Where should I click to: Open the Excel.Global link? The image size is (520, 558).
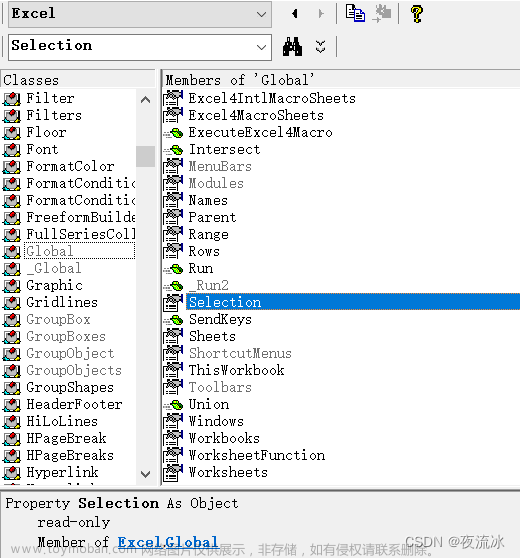[168, 542]
